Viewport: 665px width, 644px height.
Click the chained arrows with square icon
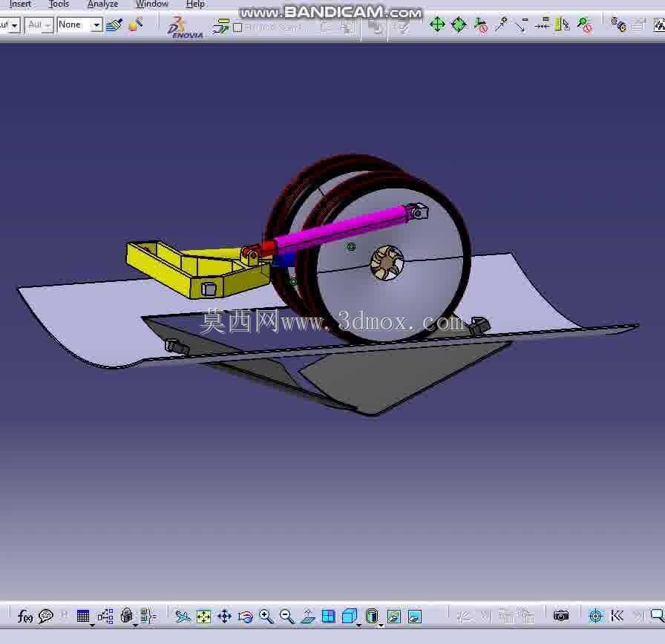coord(542,24)
